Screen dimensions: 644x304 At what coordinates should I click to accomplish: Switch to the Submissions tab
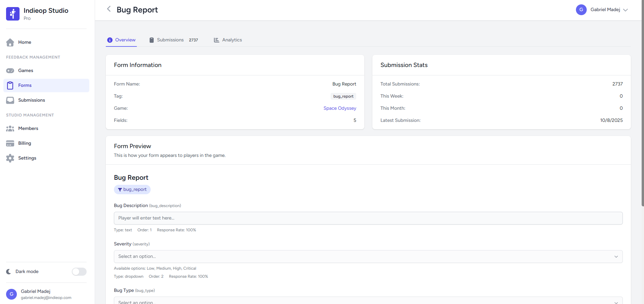point(170,40)
